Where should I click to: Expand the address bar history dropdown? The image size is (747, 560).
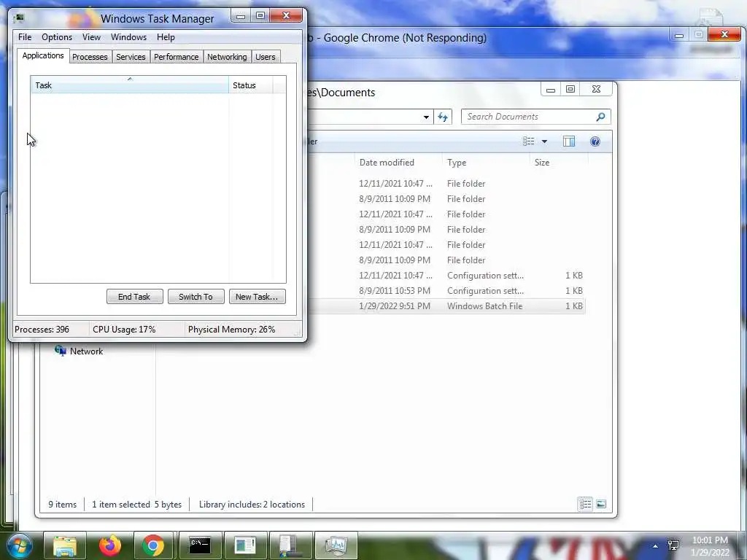(426, 117)
